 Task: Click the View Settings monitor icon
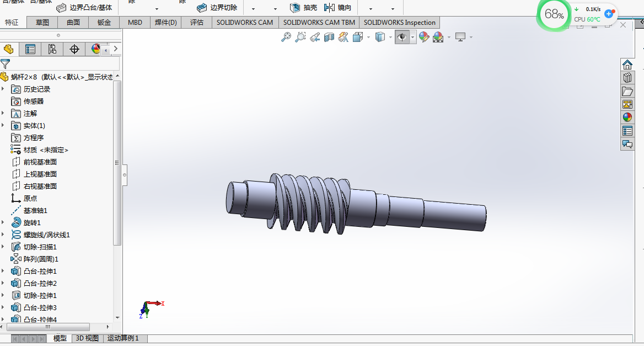point(460,37)
